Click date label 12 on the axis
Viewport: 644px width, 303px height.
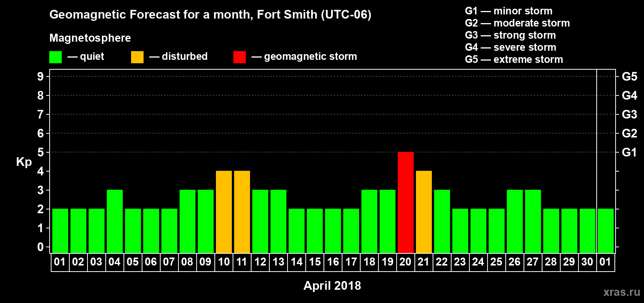(260, 262)
